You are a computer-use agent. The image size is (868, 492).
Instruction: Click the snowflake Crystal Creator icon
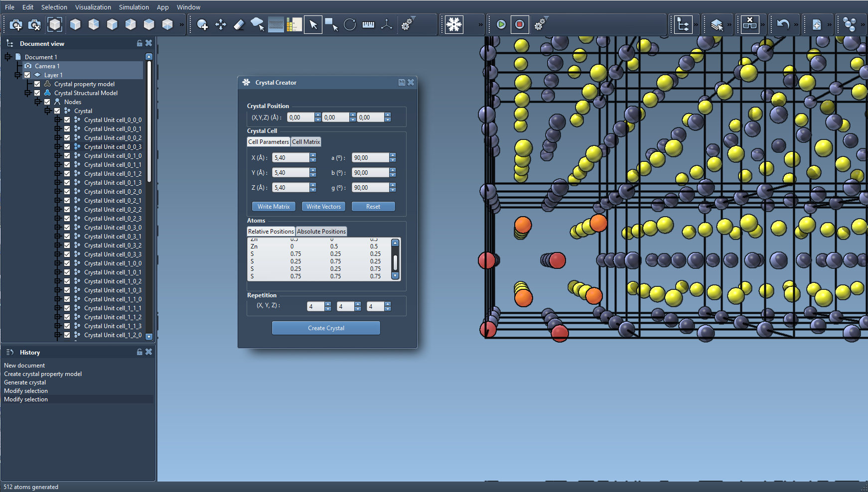(454, 24)
